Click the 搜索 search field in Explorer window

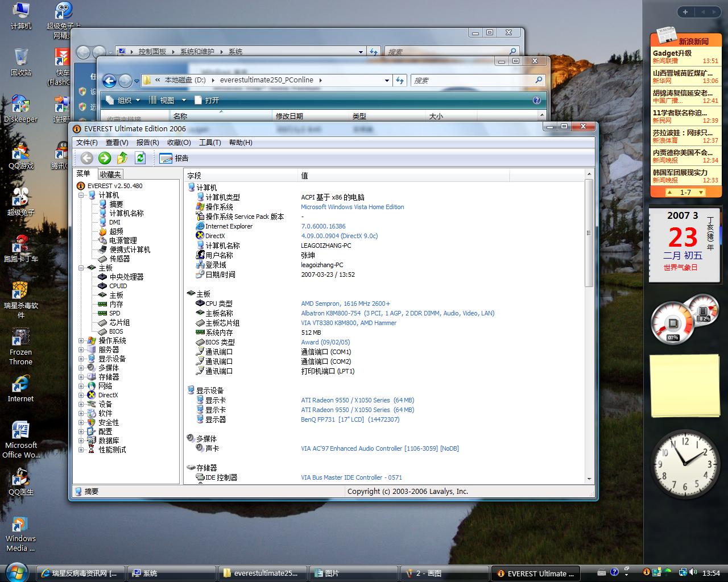[x=472, y=80]
